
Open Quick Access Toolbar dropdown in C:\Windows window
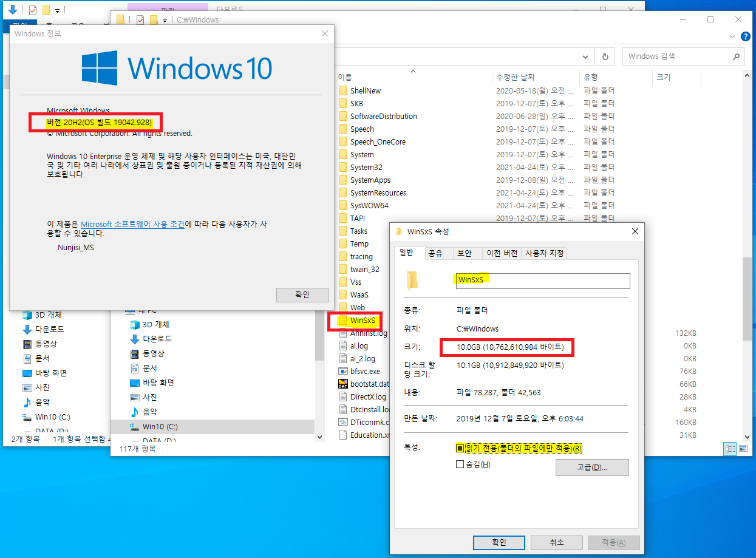(x=165, y=20)
